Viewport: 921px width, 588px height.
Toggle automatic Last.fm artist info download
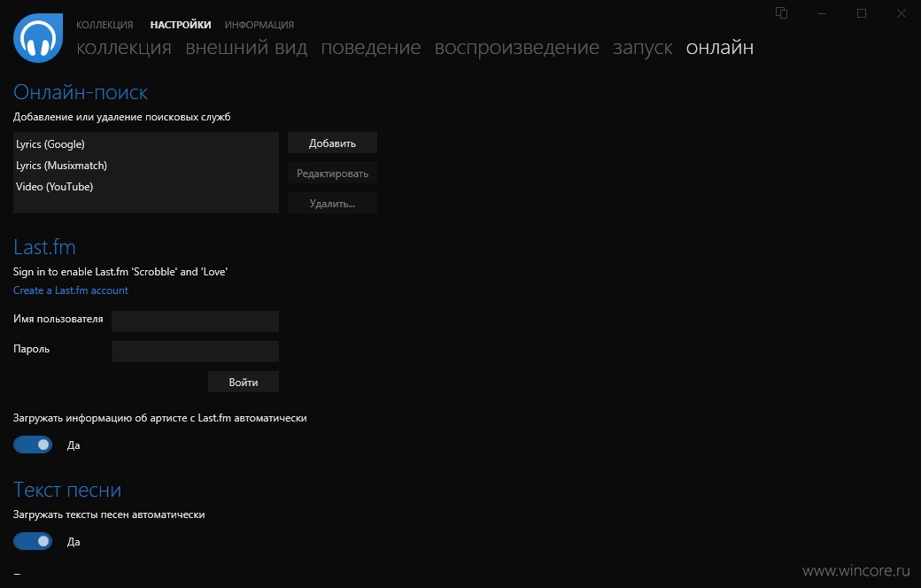tap(33, 445)
